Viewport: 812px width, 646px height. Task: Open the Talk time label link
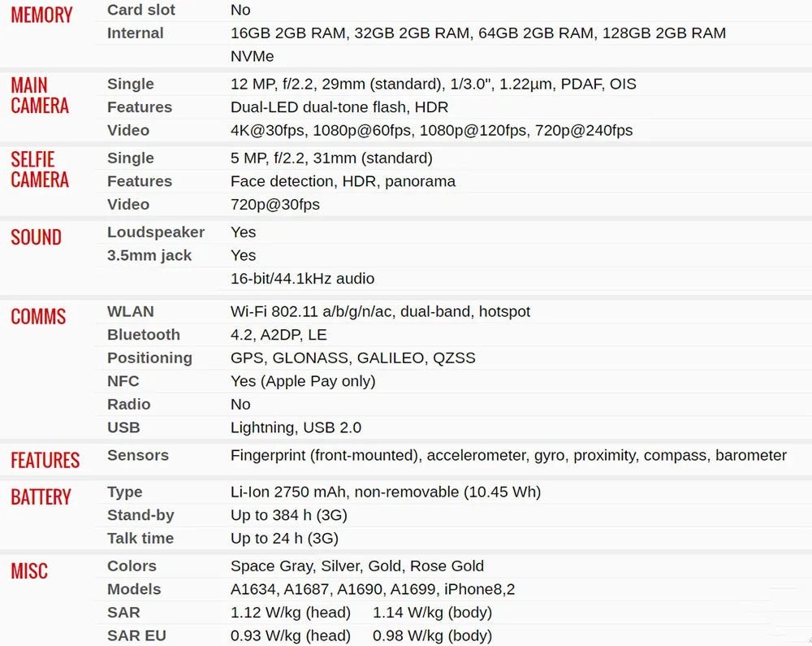tap(140, 538)
